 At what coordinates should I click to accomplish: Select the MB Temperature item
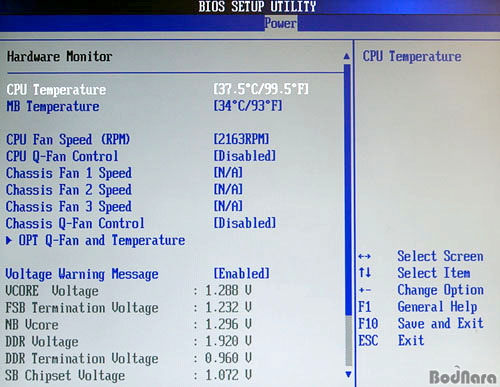point(53,106)
